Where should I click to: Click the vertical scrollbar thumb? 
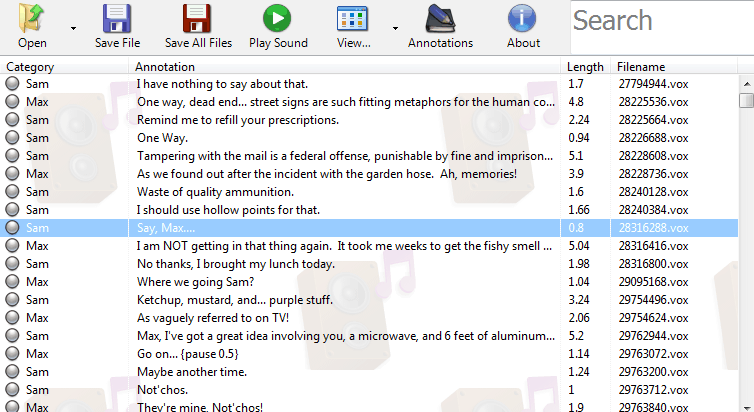pyautogui.click(x=746, y=100)
